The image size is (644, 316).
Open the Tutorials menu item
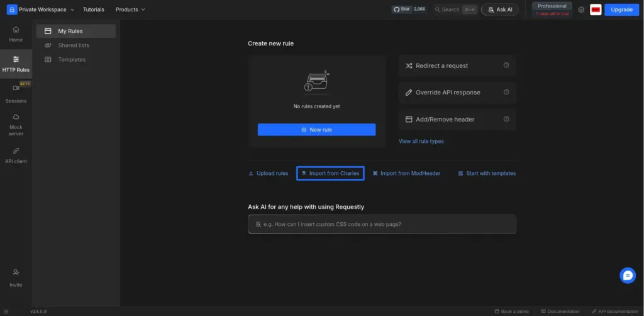coord(94,9)
